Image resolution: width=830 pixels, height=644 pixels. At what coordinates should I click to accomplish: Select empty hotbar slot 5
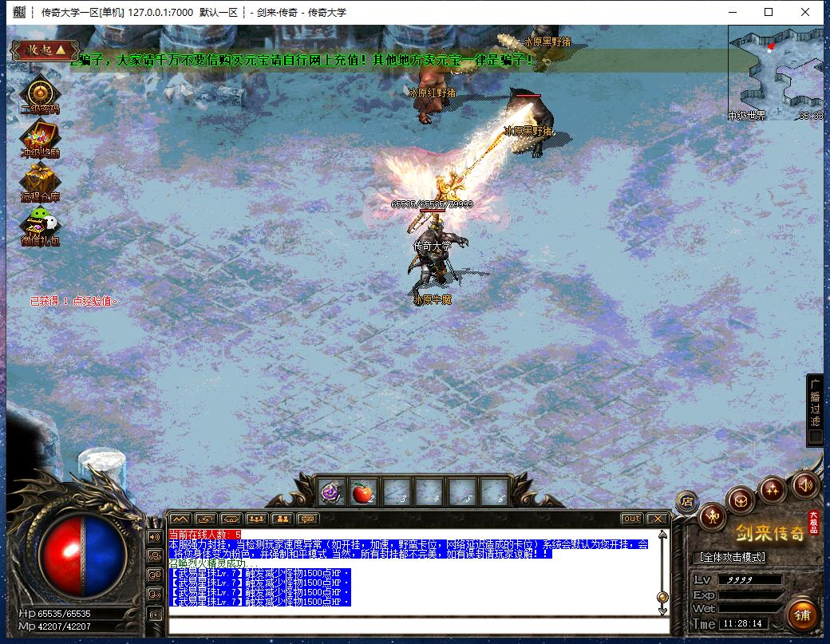click(x=461, y=493)
